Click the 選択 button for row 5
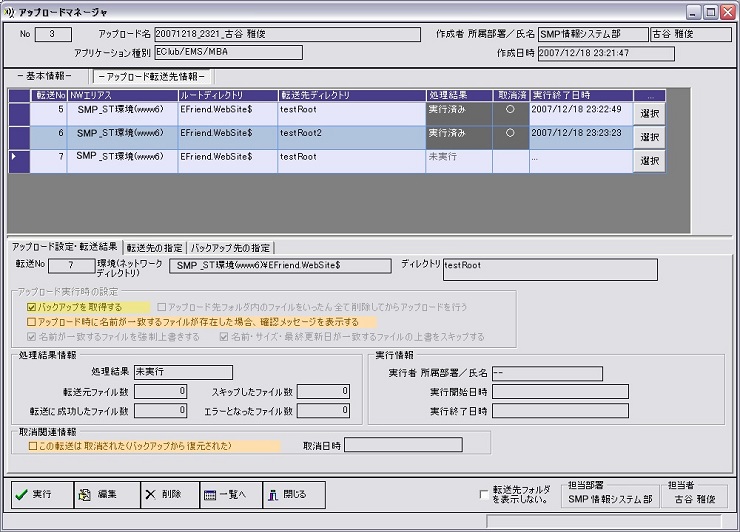Viewport: 740px width, 532px height. coord(649,114)
